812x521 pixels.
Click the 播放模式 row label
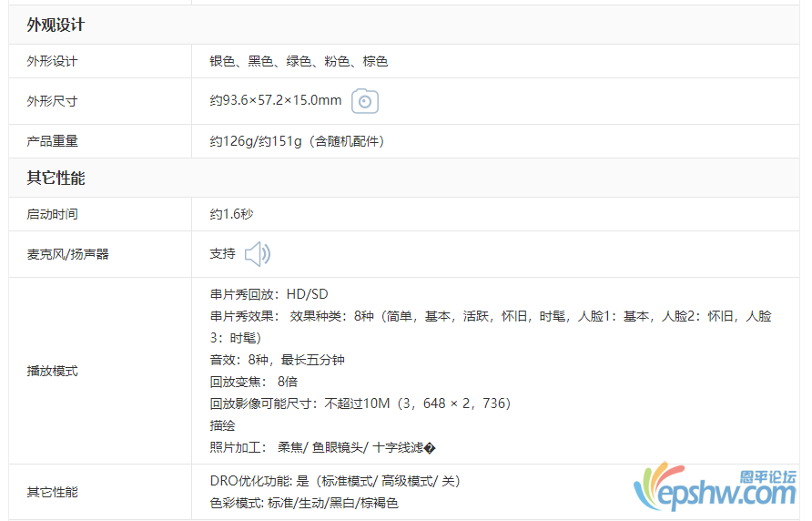point(52,372)
